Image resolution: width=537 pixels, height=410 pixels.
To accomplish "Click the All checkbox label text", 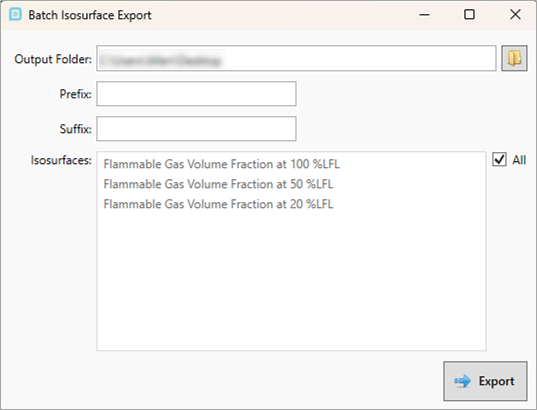I will coord(519,160).
